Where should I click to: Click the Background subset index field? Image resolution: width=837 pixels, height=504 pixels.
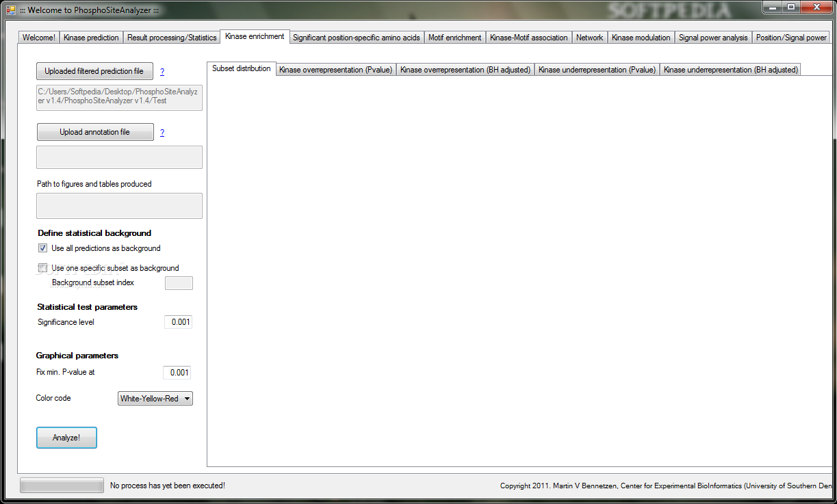179,283
